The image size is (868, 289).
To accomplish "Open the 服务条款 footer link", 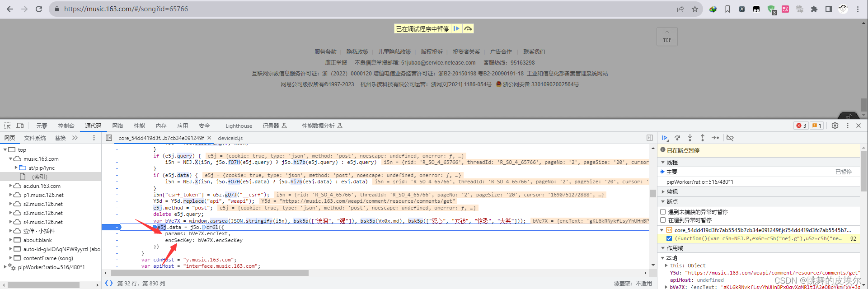I will coord(325,52).
